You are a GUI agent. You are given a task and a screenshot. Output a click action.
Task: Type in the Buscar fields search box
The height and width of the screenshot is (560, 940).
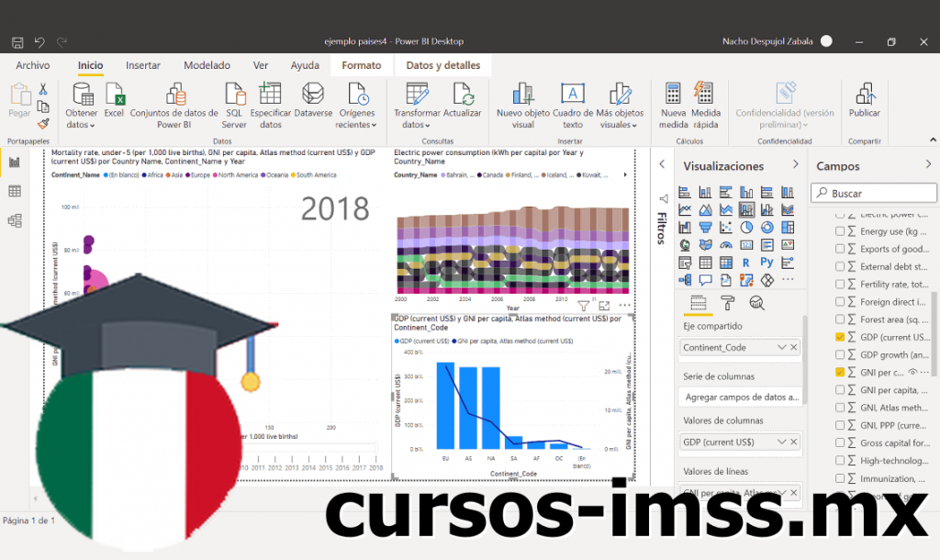(x=872, y=193)
